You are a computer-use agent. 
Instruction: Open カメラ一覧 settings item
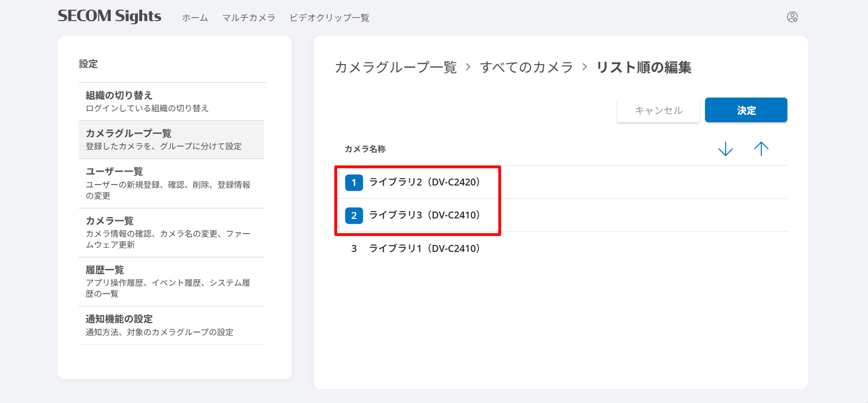click(172, 233)
